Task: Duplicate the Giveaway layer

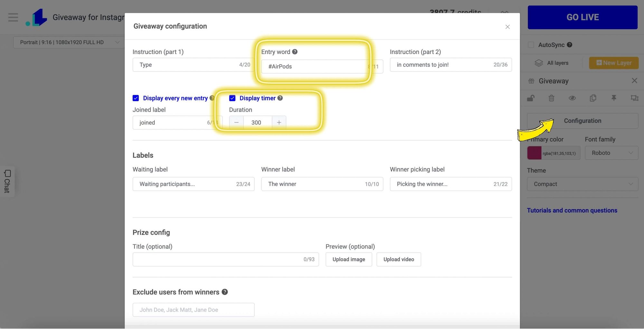Action: click(593, 98)
